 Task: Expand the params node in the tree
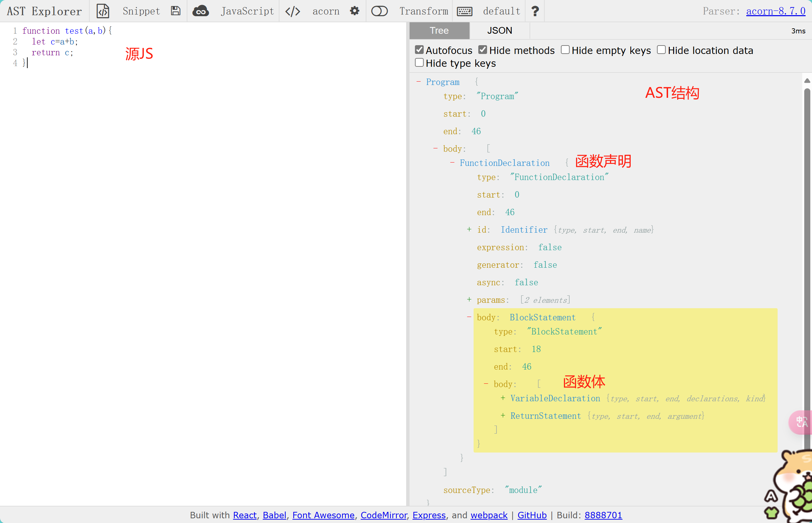click(469, 299)
